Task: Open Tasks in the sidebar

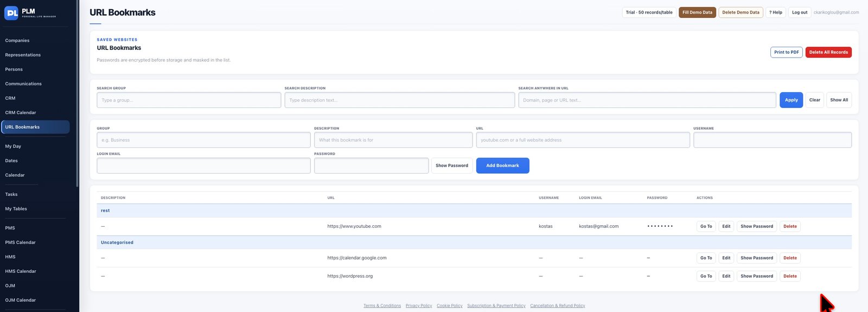Action: [x=11, y=194]
